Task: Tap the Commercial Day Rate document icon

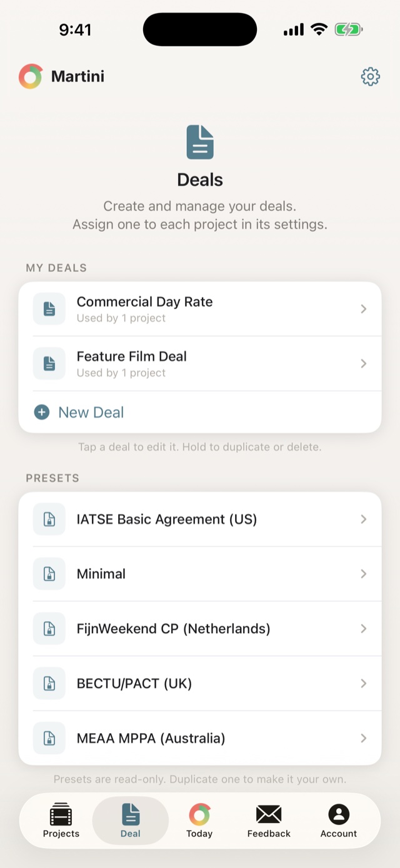Action: [49, 309]
